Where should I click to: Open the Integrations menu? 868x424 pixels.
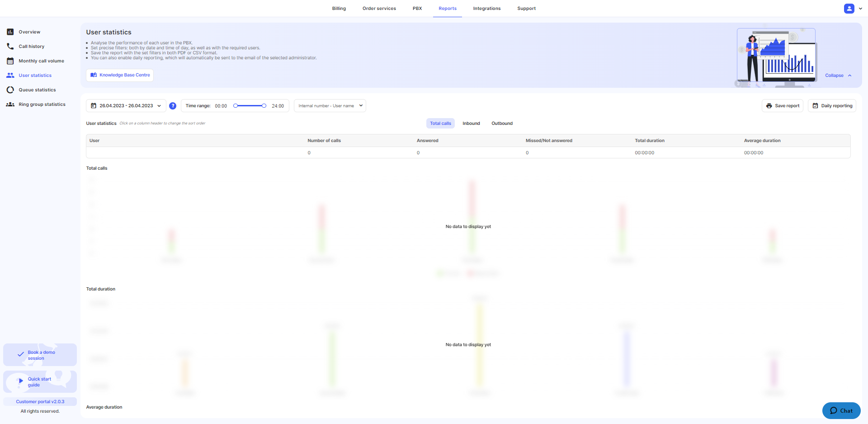(487, 8)
